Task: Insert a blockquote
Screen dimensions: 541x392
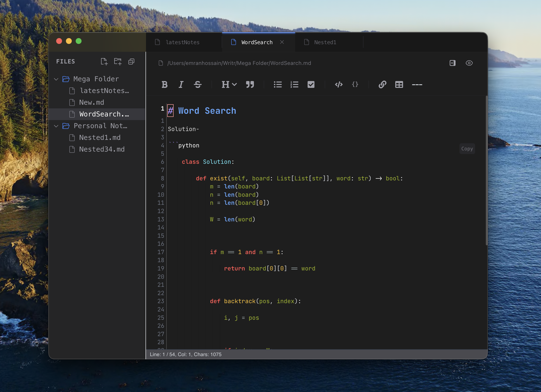Action: click(250, 84)
